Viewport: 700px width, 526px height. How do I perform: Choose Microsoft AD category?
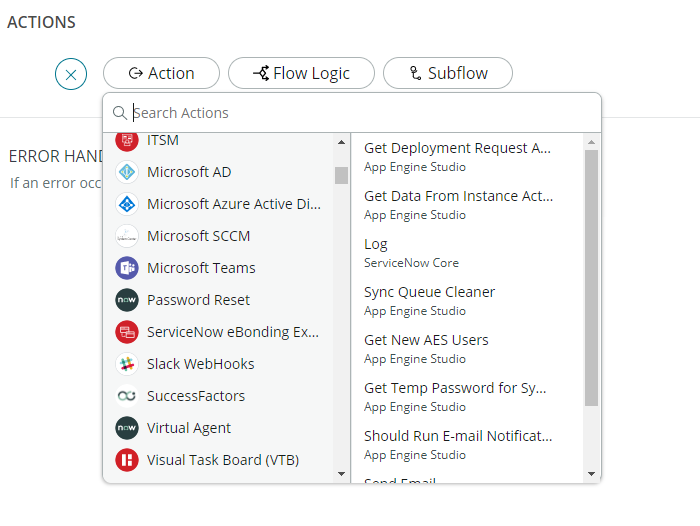click(x=189, y=172)
